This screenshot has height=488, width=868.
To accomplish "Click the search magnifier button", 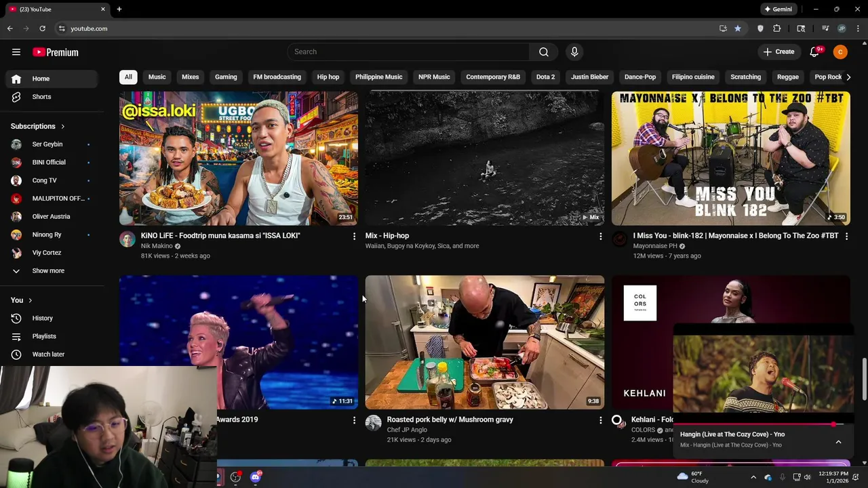I will point(544,52).
